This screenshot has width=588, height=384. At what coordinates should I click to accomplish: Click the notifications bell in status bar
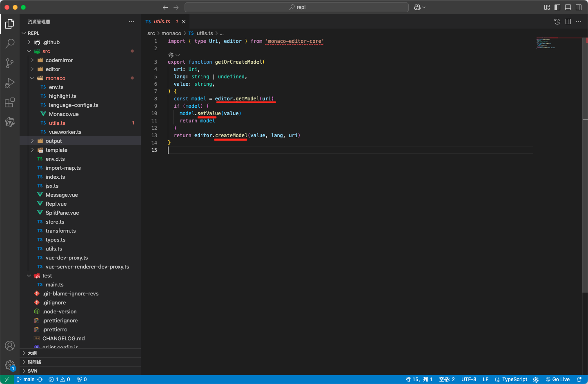(x=579, y=380)
